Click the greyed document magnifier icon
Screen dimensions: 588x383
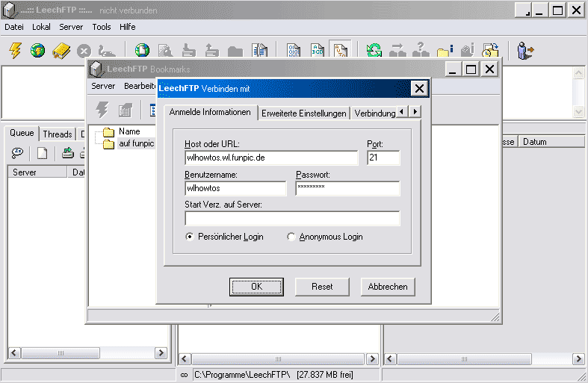click(165, 51)
